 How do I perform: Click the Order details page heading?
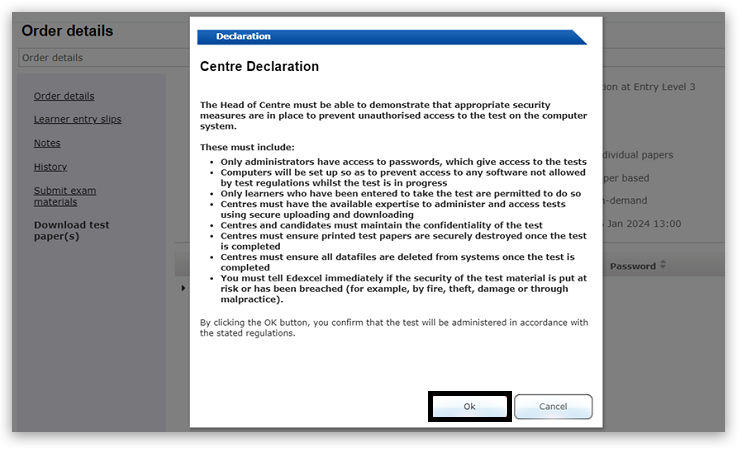coord(67,31)
